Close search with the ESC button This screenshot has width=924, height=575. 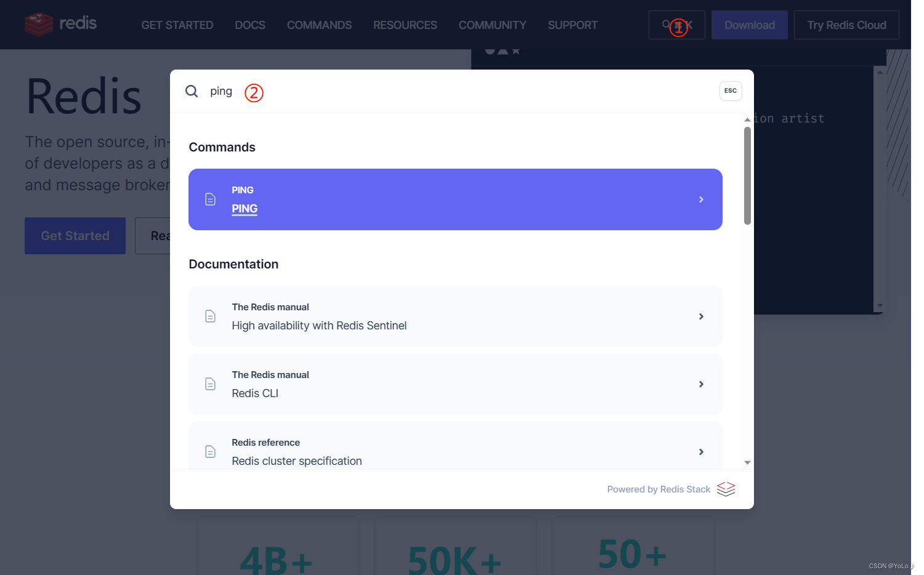[731, 91]
